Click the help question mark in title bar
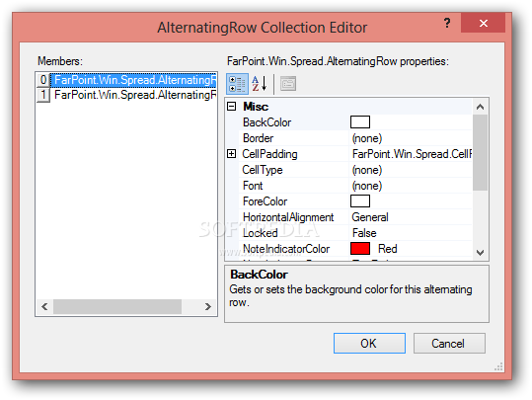The width and height of the screenshot is (532, 400). [x=447, y=23]
